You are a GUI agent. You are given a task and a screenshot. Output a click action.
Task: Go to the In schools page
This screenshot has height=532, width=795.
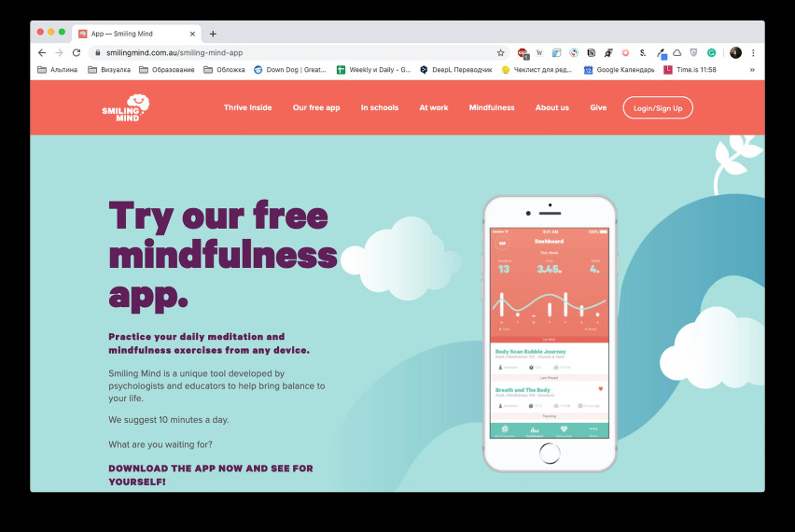coord(380,107)
